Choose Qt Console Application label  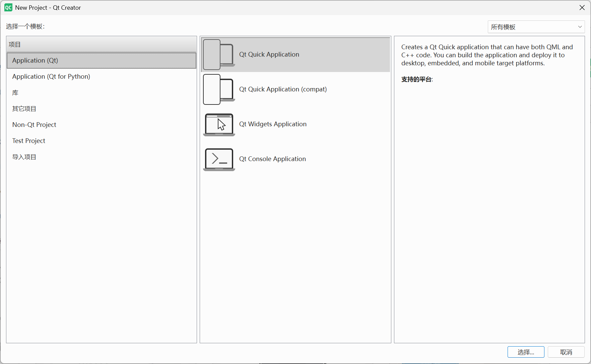tap(272, 159)
